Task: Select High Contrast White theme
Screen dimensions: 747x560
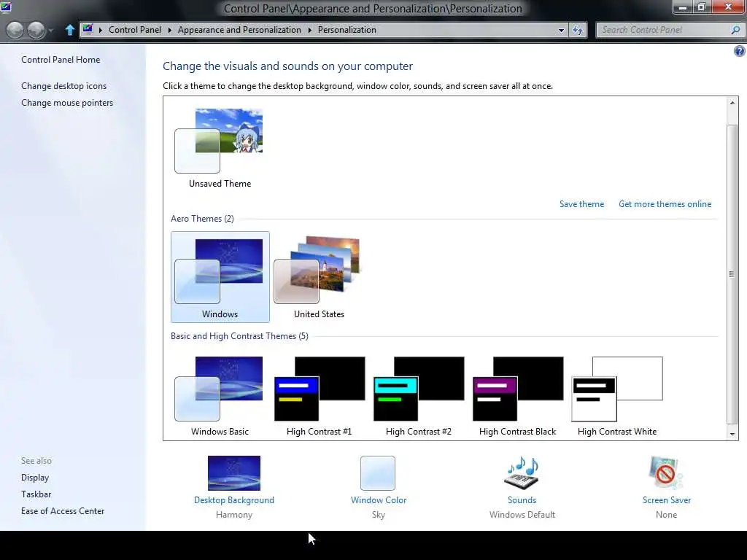Action: pyautogui.click(x=616, y=395)
